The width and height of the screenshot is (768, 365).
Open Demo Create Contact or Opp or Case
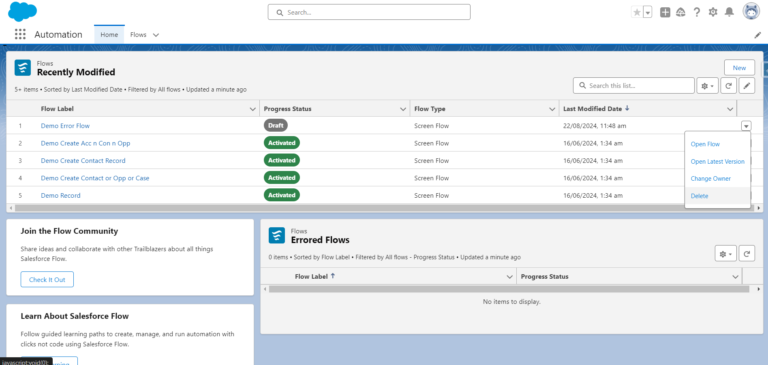(x=95, y=178)
